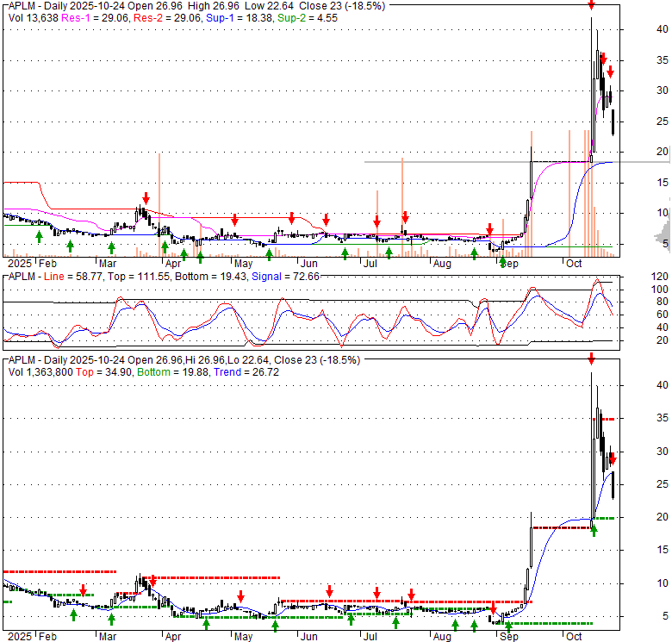Click the red dashed resistance line at 35 in bottom chart
The height and width of the screenshot is (642, 672).
(x=606, y=419)
